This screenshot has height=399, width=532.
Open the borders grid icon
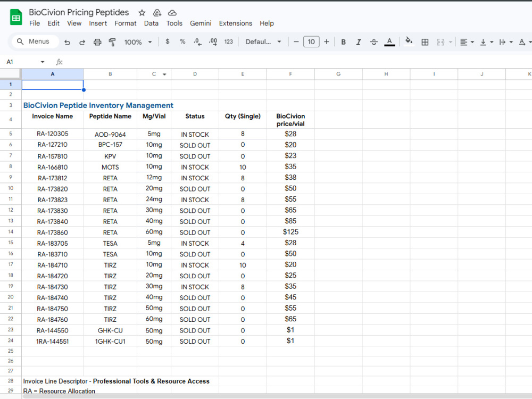coord(425,42)
